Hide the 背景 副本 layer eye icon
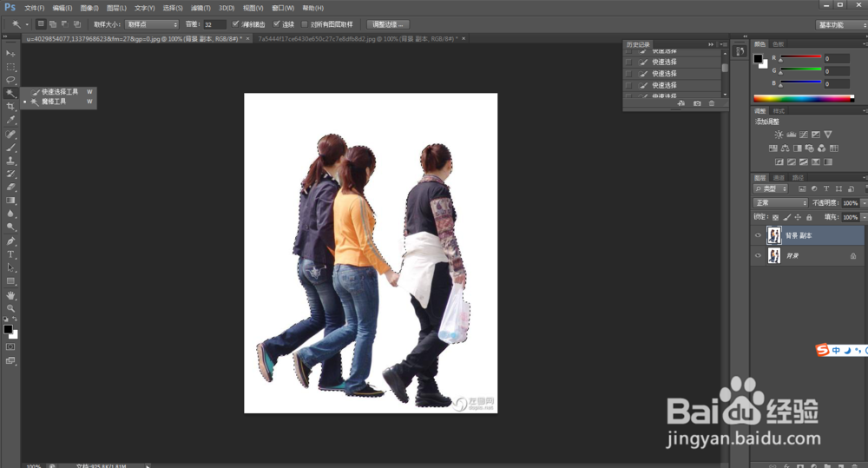868x468 pixels. (x=758, y=235)
